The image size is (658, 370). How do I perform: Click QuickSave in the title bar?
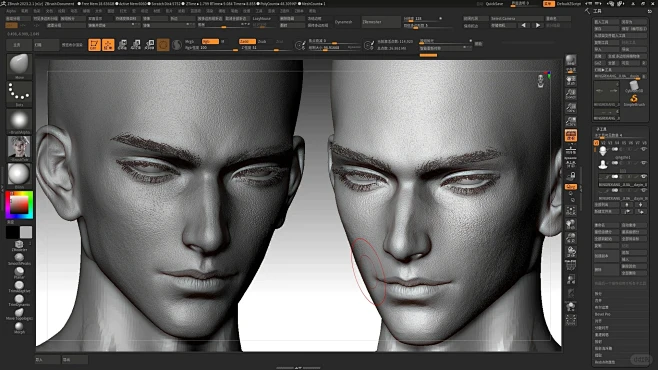tap(494, 4)
